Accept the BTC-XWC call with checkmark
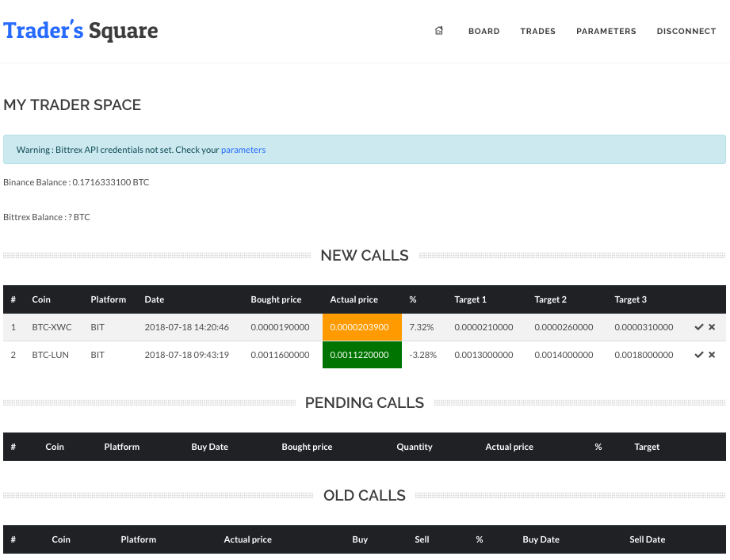 (698, 327)
